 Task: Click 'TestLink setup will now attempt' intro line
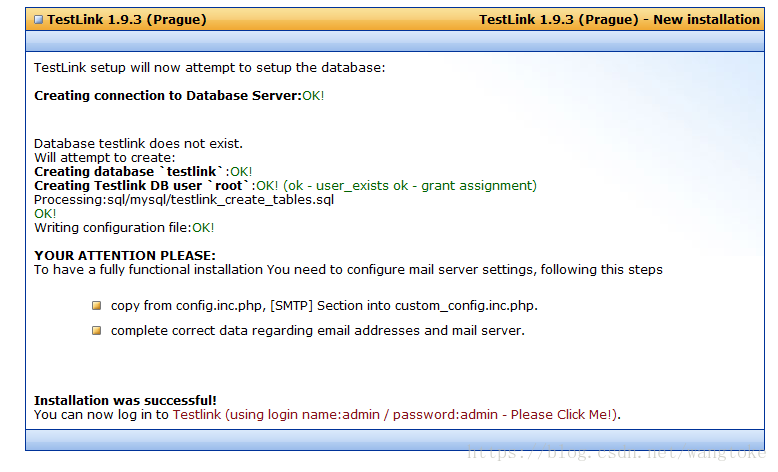click(x=210, y=67)
